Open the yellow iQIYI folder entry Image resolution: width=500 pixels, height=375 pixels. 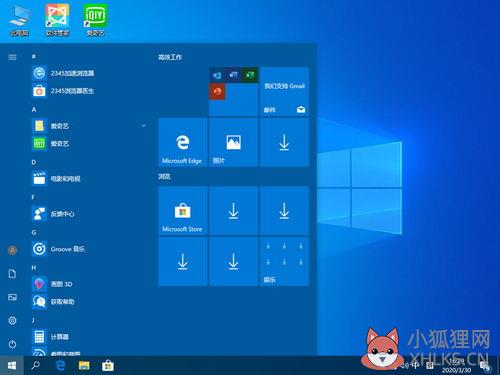pyautogui.click(x=51, y=126)
